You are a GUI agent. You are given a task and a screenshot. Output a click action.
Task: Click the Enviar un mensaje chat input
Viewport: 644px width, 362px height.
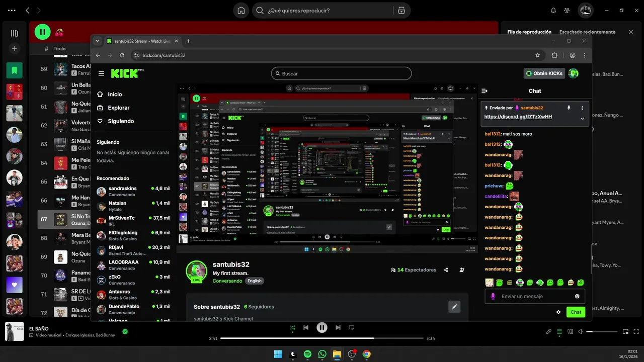[535, 296]
